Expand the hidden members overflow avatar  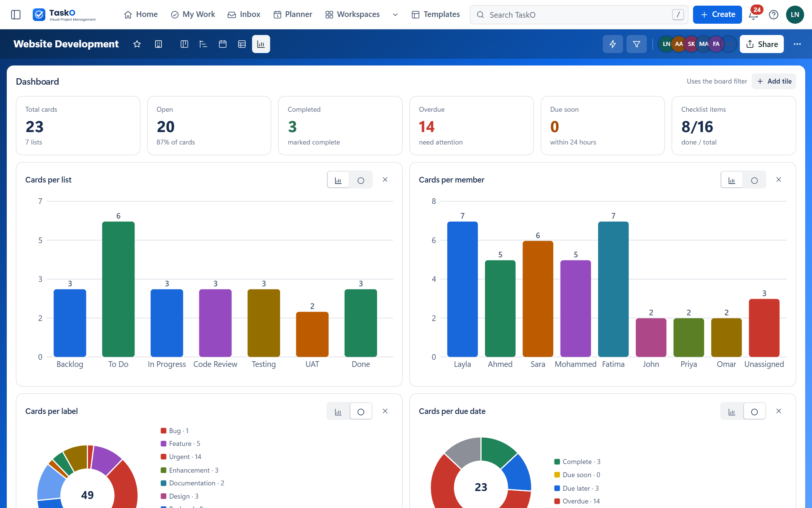point(729,44)
